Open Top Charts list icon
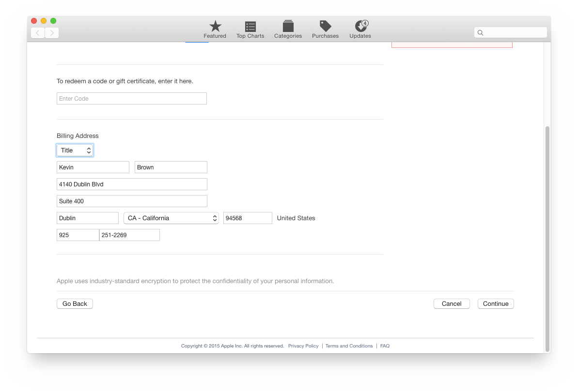The height and width of the screenshot is (392, 578). [x=250, y=27]
